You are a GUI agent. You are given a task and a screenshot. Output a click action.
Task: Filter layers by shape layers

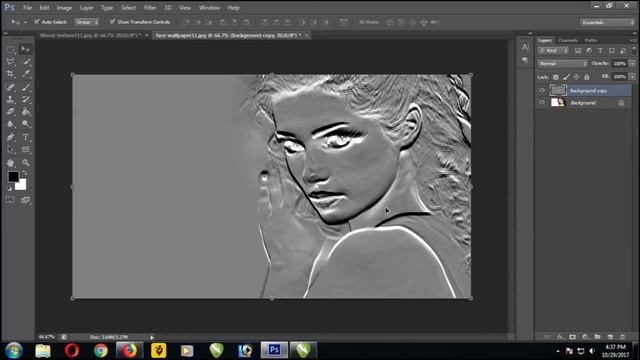pos(611,51)
